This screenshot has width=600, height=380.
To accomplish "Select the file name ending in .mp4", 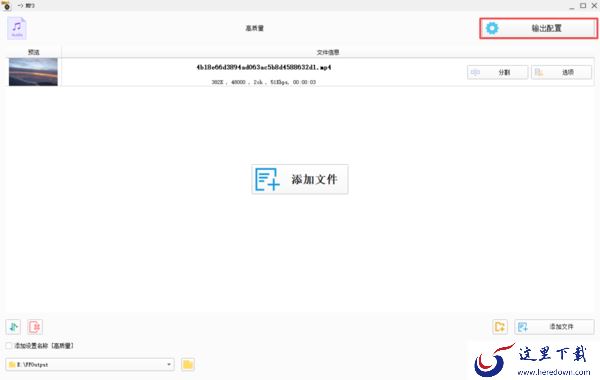I will click(264, 67).
